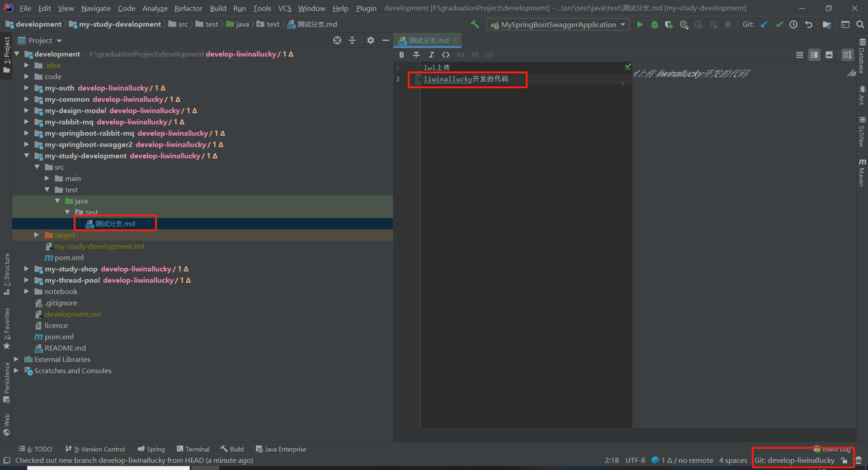The height and width of the screenshot is (470, 868).
Task: Toggle branch lock icon in status bar
Action: pyautogui.click(x=844, y=461)
